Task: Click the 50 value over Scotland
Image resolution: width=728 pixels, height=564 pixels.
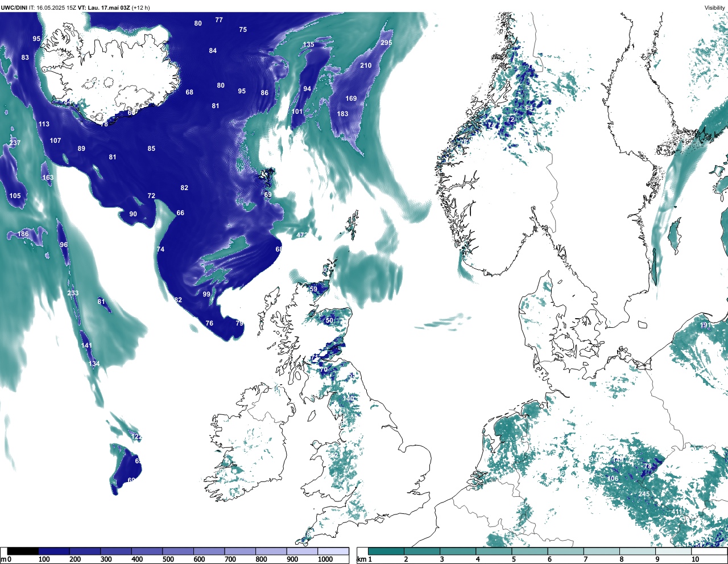Action: coord(329,320)
